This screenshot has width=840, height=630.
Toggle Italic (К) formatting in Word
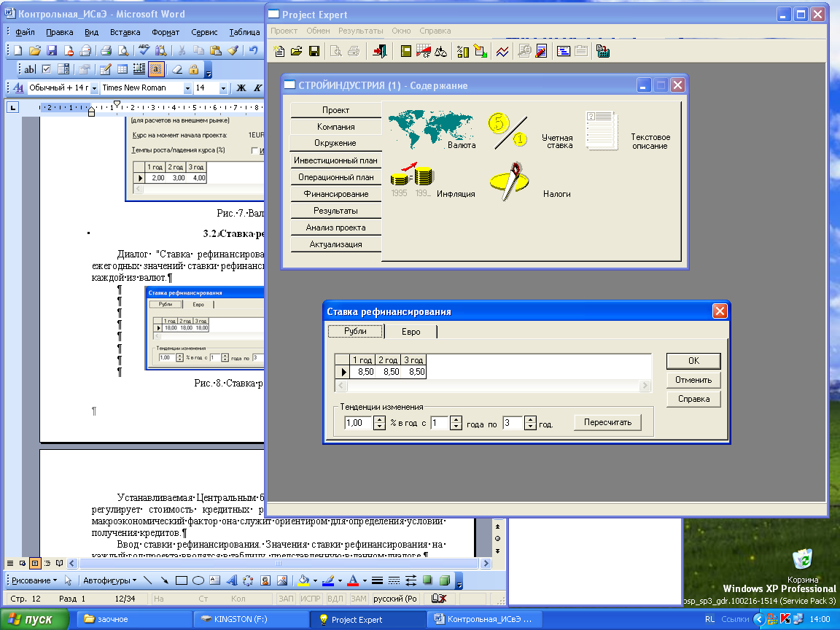pos(257,87)
